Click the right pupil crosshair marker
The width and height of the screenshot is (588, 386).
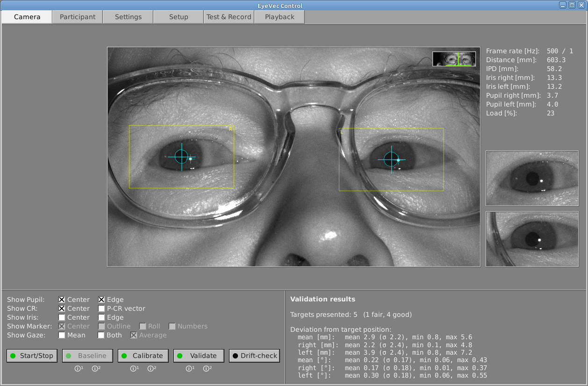point(181,157)
